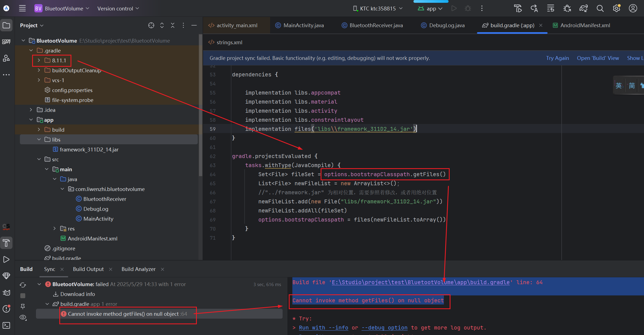Screen dimensions: 644x335
Task: Open strings.xml tab
Action: click(225, 42)
